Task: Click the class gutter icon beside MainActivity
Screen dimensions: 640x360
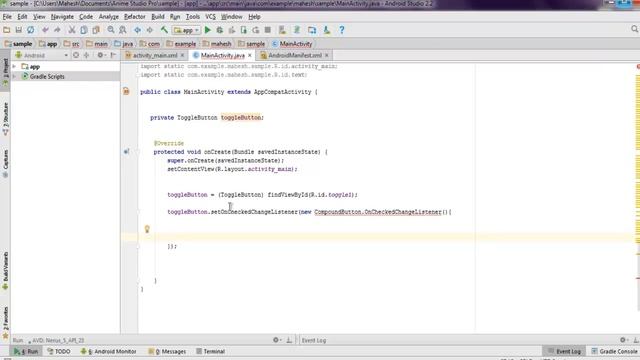Action: pos(126,91)
